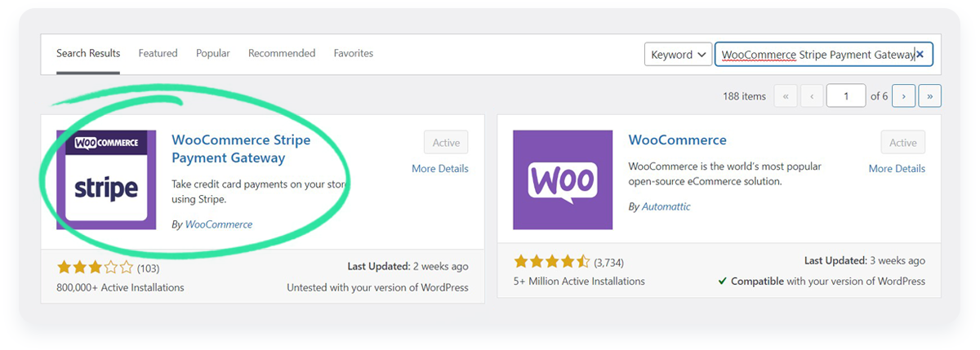
Task: Click Active button on Stripe Gateway card
Action: coord(446,143)
